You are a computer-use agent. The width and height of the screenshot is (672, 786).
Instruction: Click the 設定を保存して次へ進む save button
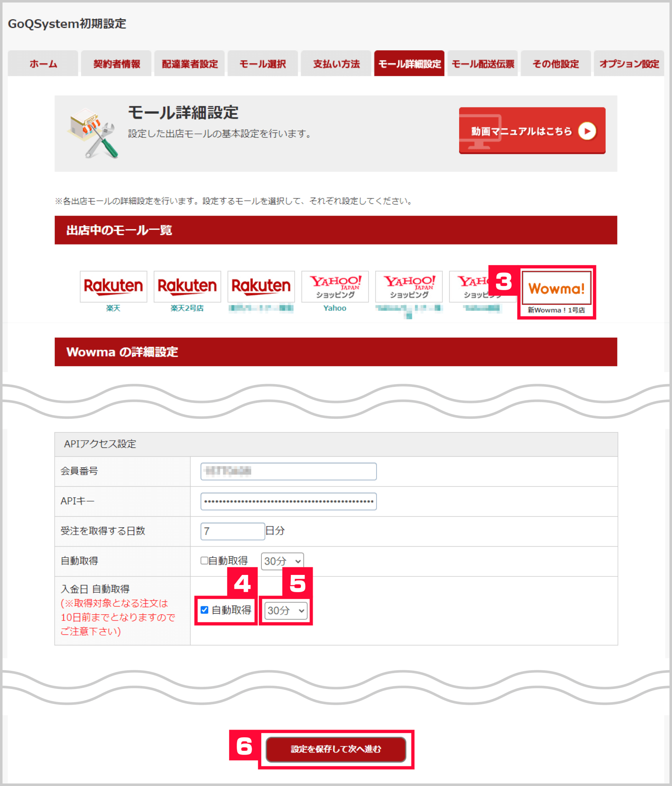pyautogui.click(x=336, y=749)
